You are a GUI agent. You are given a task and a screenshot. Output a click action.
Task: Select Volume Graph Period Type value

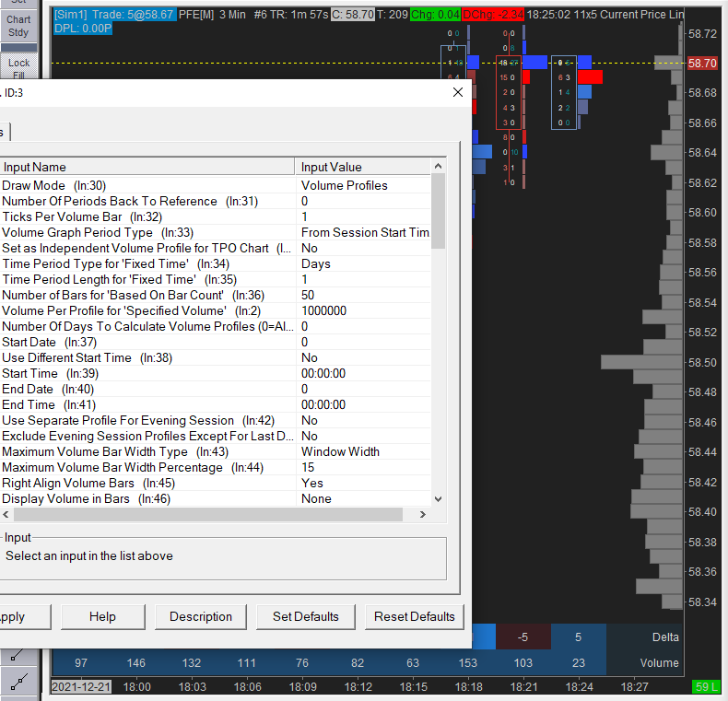pyautogui.click(x=363, y=232)
